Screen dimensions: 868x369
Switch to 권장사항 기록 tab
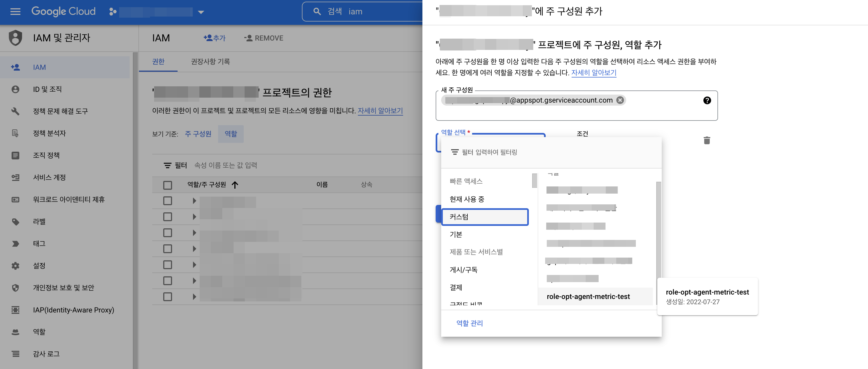click(210, 62)
